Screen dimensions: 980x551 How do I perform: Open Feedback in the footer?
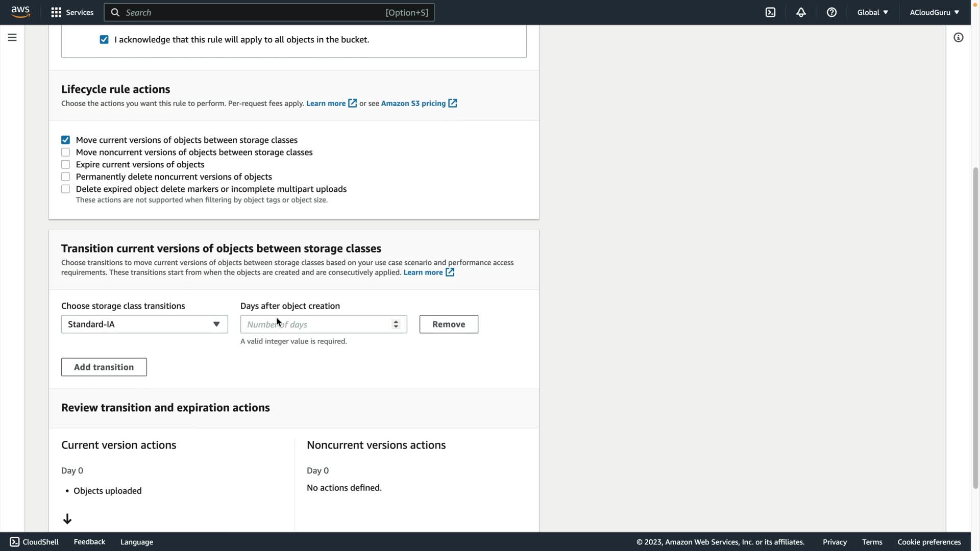click(89, 542)
